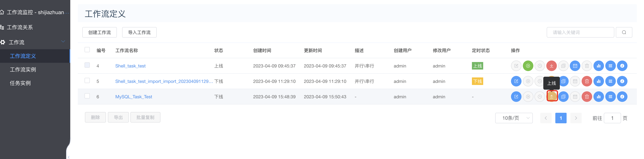Open tree view chart for workflow 5
Image resolution: width=644 pixels, height=159 pixels.
tap(599, 81)
